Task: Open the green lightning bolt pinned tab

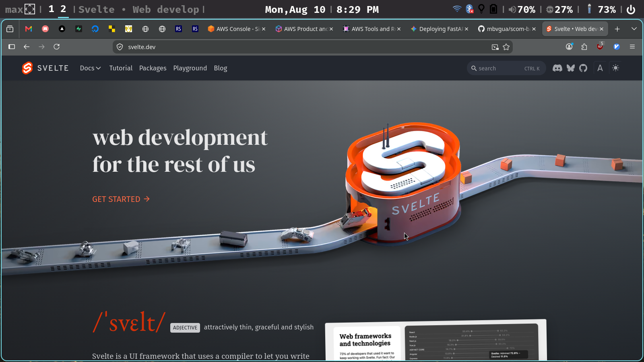Action: (78, 29)
